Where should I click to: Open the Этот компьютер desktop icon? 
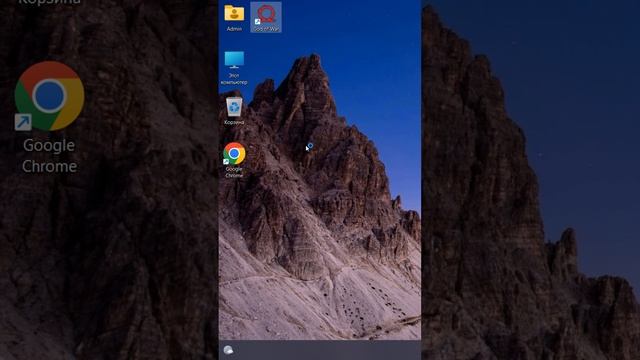(x=234, y=60)
